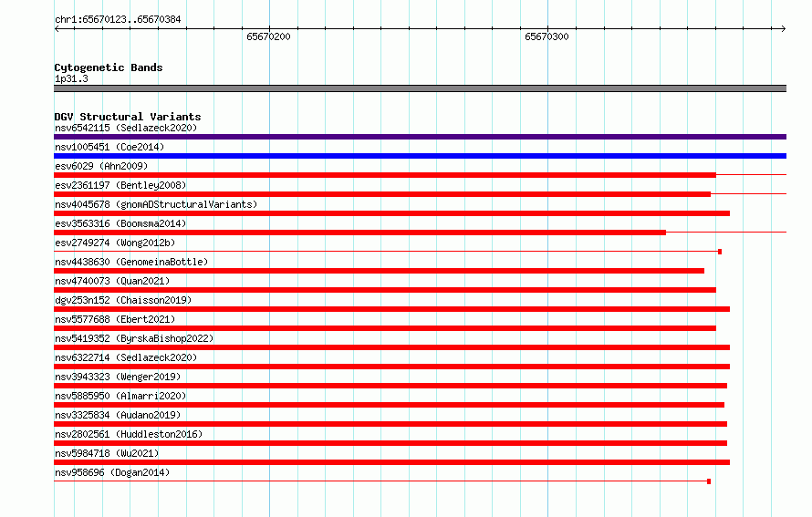Click the red nsv5984718 variant bar
The image size is (812, 517).
[391, 462]
